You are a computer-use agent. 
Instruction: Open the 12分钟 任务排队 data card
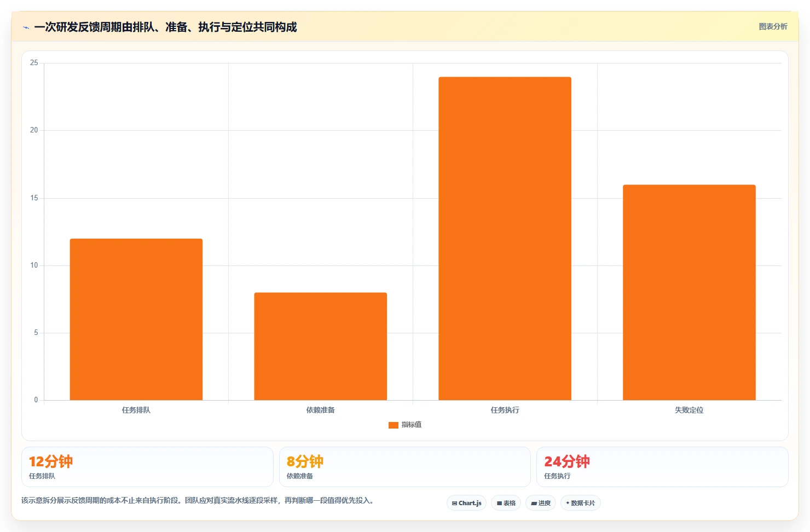[147, 467]
